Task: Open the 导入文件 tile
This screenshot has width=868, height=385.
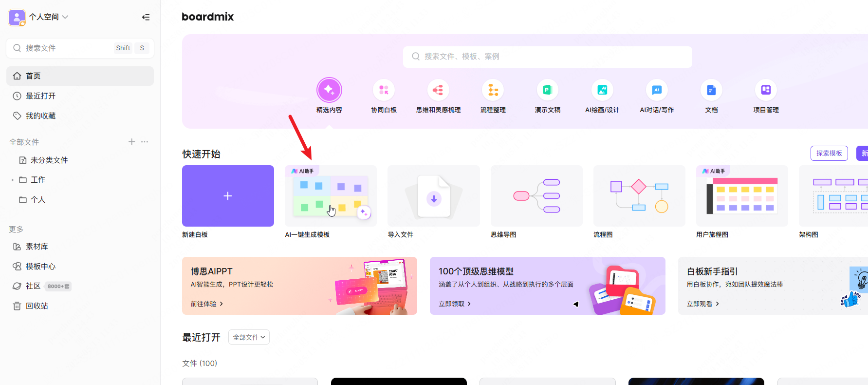Action: (x=433, y=196)
